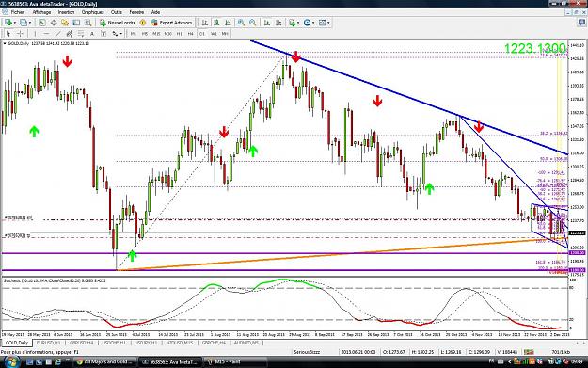This screenshot has width=588, height=368.
Task: Expand the Periods dropdown arrow
Action: 313,23
